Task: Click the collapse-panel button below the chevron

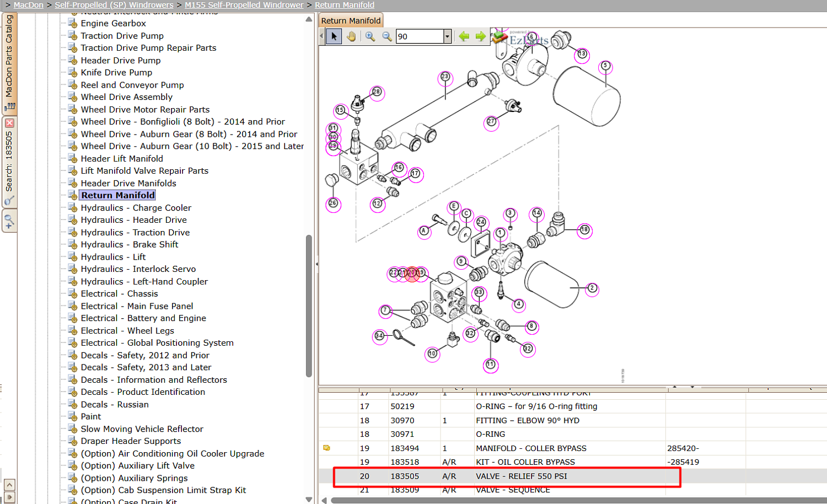Action: tap(9, 497)
